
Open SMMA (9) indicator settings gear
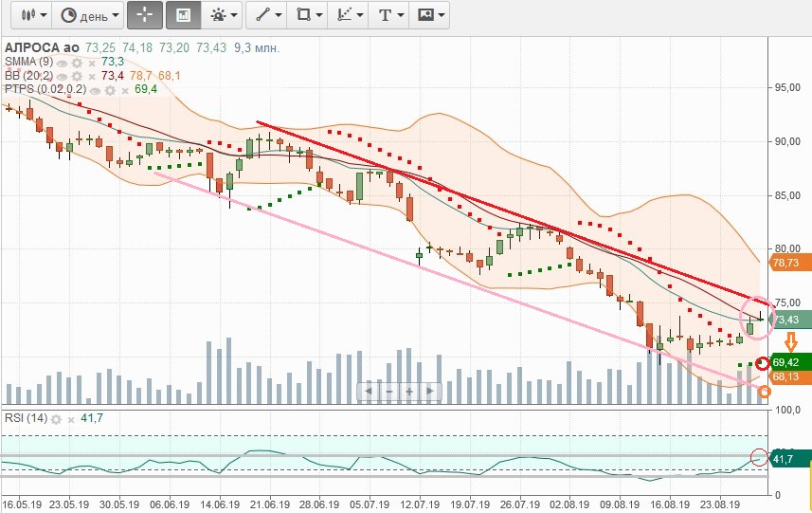(x=78, y=62)
